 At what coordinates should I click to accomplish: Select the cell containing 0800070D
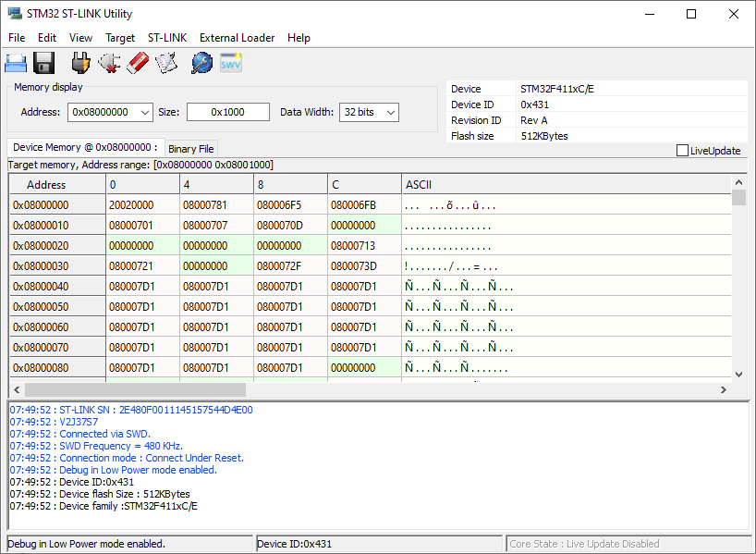pyautogui.click(x=290, y=226)
